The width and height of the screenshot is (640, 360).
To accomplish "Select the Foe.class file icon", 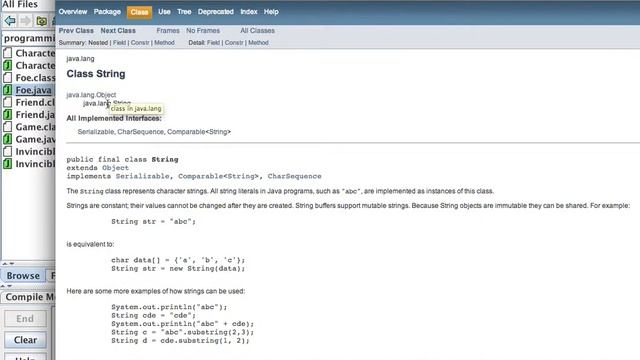I will [7, 78].
